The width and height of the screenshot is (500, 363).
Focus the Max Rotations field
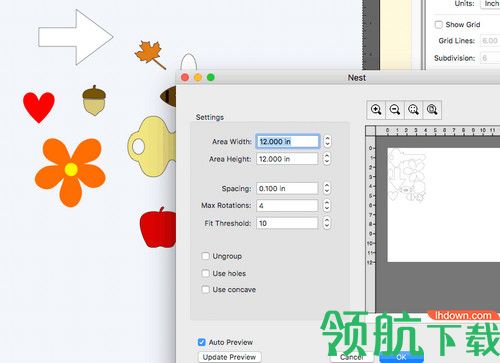(287, 206)
